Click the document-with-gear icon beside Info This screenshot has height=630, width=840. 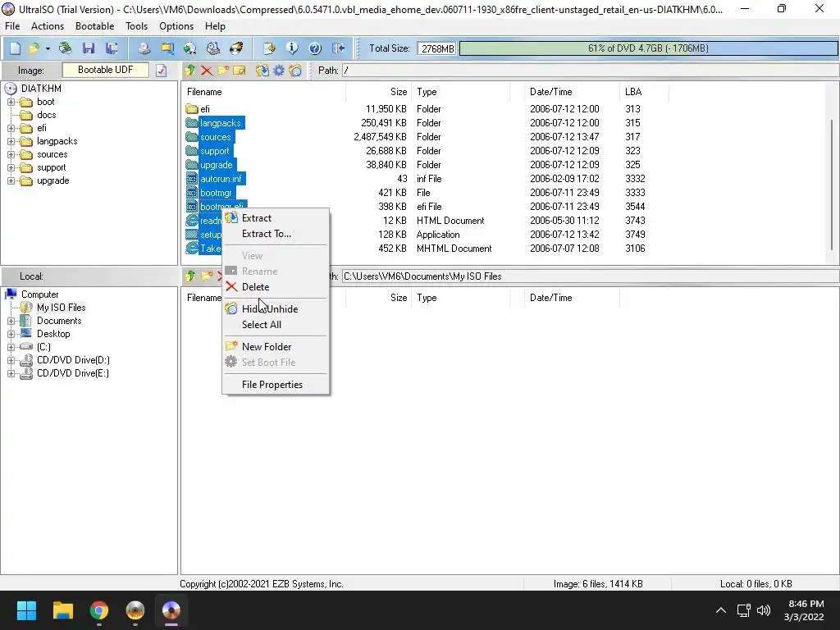(x=269, y=48)
